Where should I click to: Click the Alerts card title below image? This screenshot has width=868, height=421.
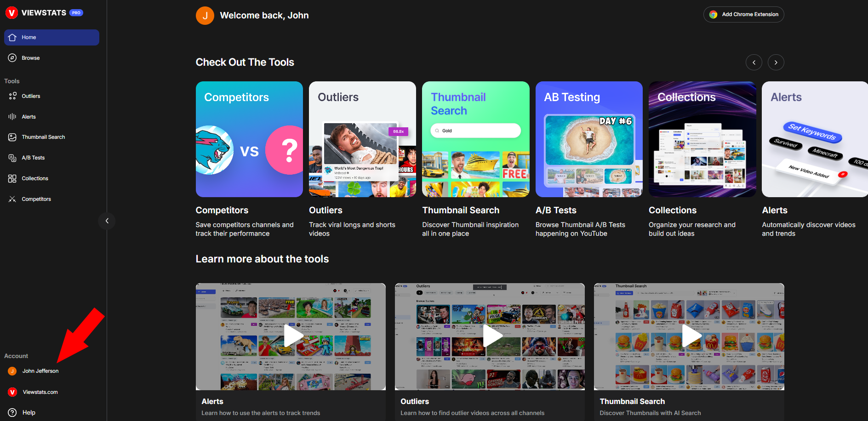coord(775,210)
